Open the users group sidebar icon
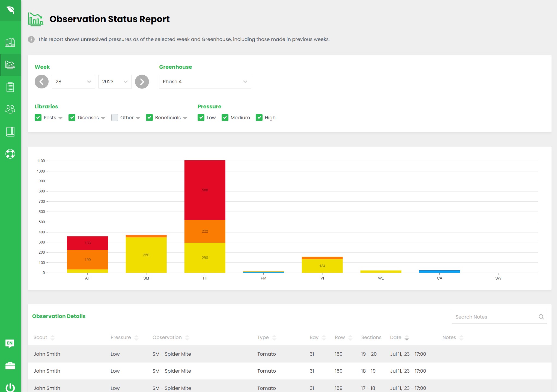This screenshot has height=392, width=557. tap(10, 109)
